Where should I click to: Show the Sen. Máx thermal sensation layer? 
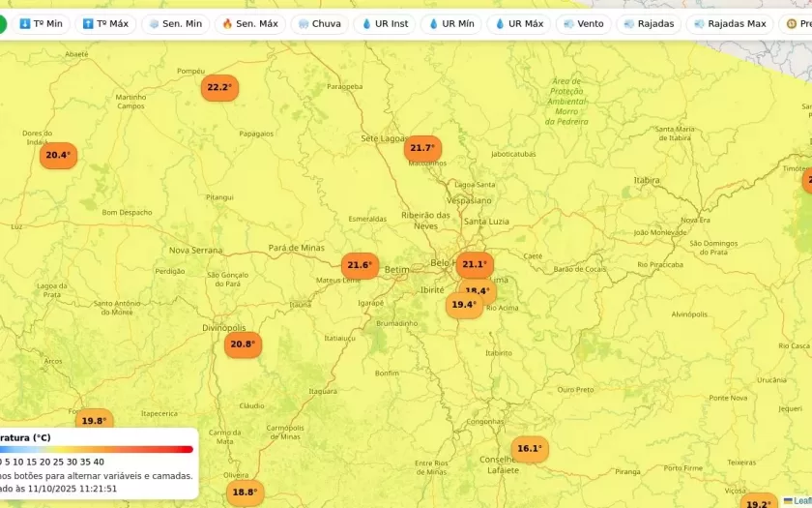click(x=249, y=24)
